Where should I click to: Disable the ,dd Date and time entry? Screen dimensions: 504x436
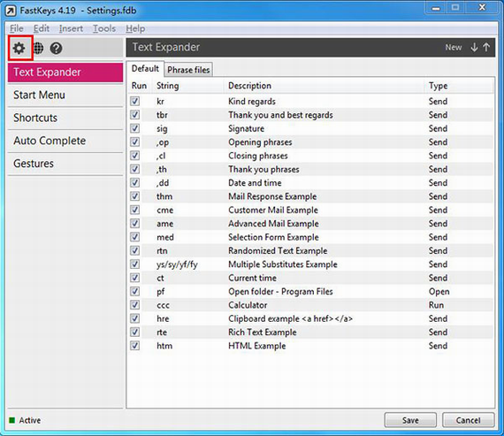[x=134, y=183]
